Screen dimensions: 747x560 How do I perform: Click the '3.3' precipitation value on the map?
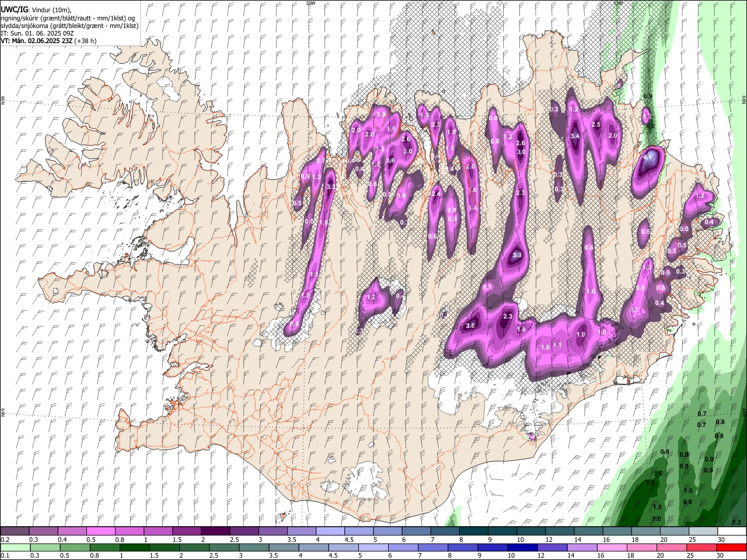[x=331, y=187]
